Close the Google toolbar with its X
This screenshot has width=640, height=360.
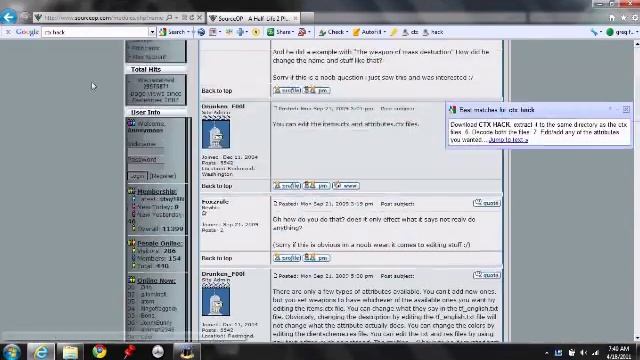(8, 32)
